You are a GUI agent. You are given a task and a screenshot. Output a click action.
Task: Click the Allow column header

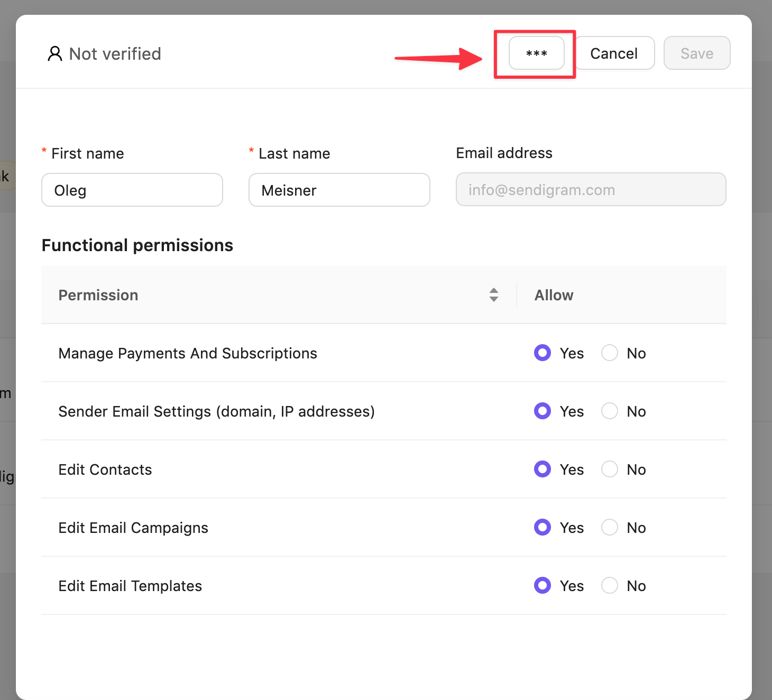click(554, 295)
